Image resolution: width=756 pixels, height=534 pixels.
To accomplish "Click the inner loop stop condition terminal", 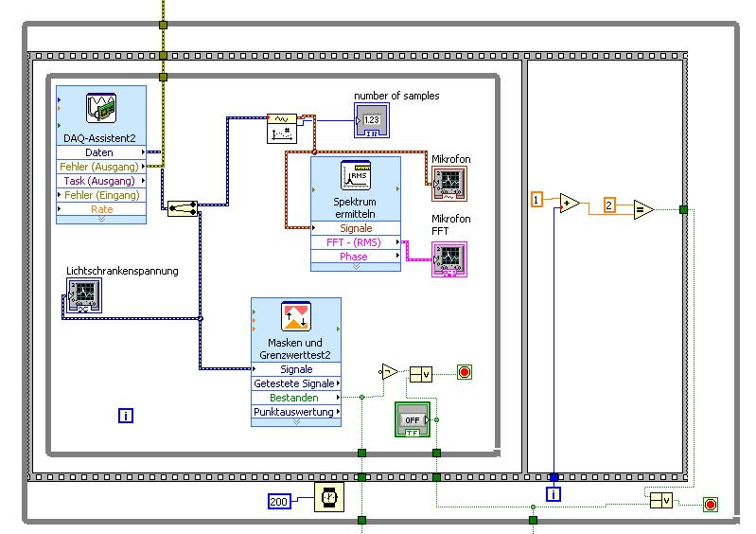I will click(465, 372).
